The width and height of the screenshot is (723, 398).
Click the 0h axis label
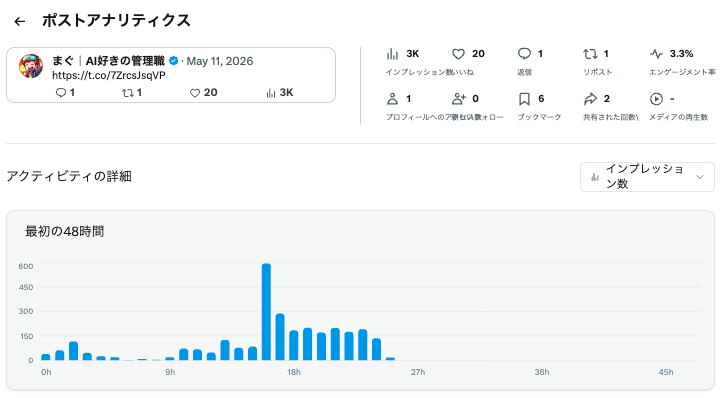[x=46, y=372]
